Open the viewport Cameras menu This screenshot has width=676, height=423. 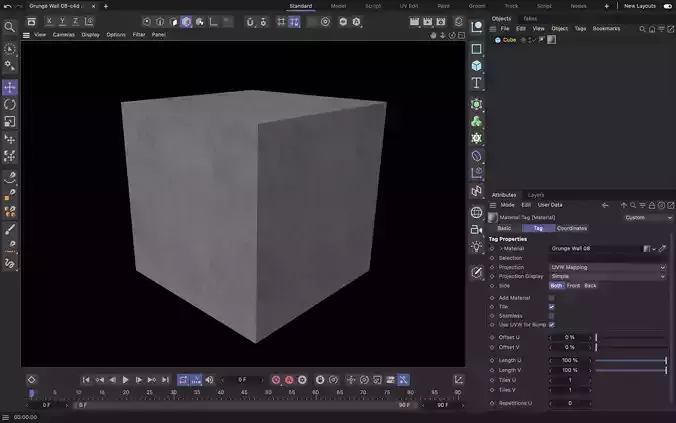pyautogui.click(x=63, y=34)
